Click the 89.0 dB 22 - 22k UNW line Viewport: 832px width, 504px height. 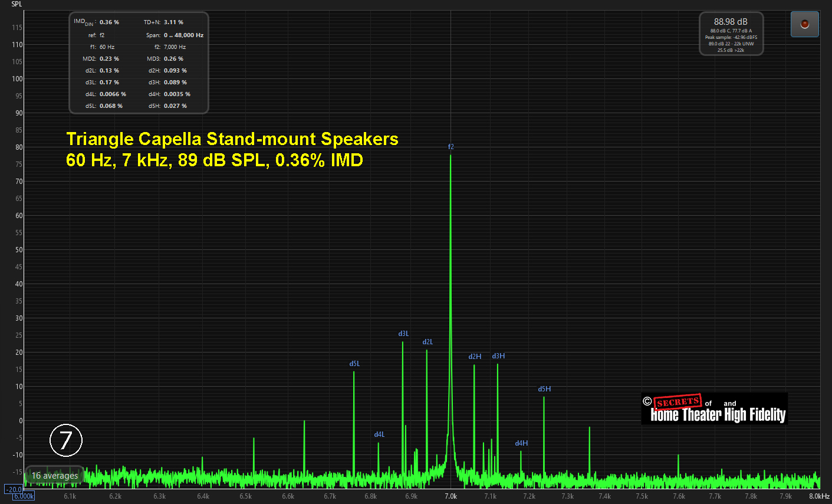pyautogui.click(x=731, y=44)
